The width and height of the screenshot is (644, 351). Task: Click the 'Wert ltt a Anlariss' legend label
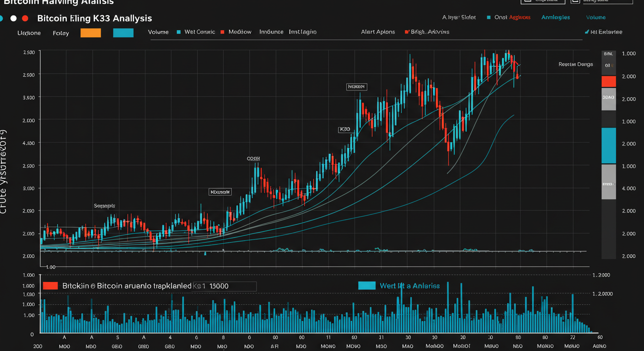(410, 286)
